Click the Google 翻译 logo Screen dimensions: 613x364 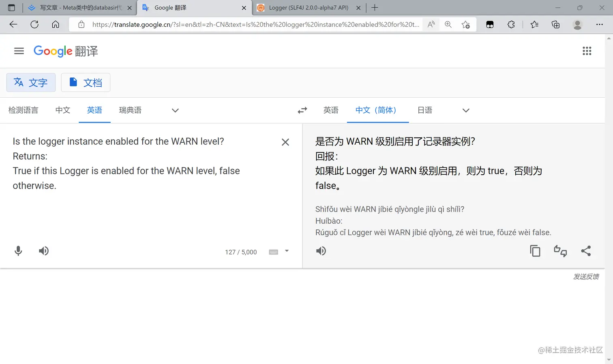click(66, 51)
